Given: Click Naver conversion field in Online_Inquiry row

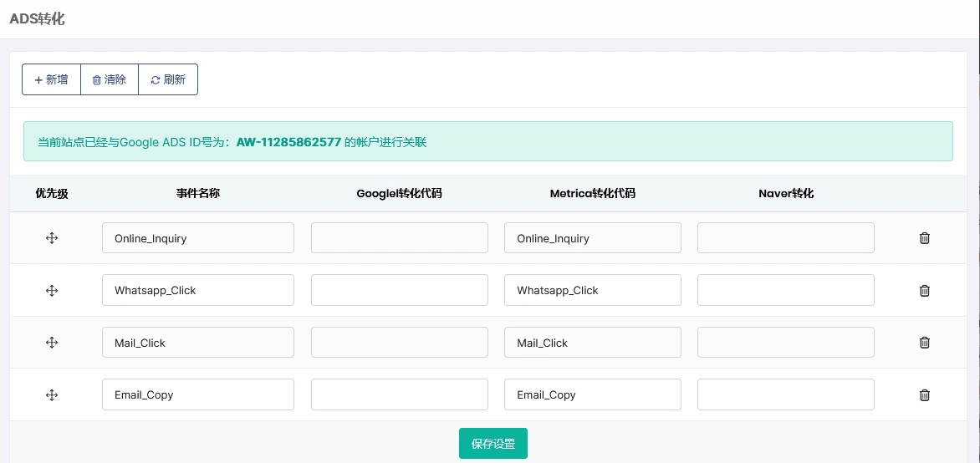Looking at the screenshot, I should [x=786, y=238].
